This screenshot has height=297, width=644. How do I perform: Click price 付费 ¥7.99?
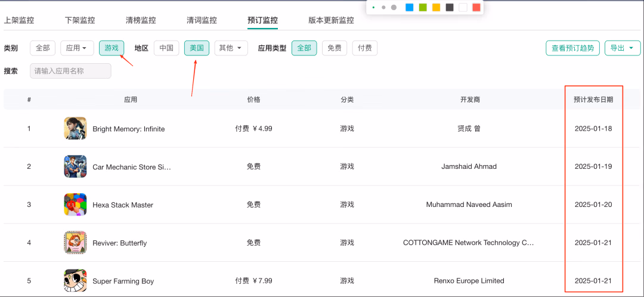click(x=254, y=281)
